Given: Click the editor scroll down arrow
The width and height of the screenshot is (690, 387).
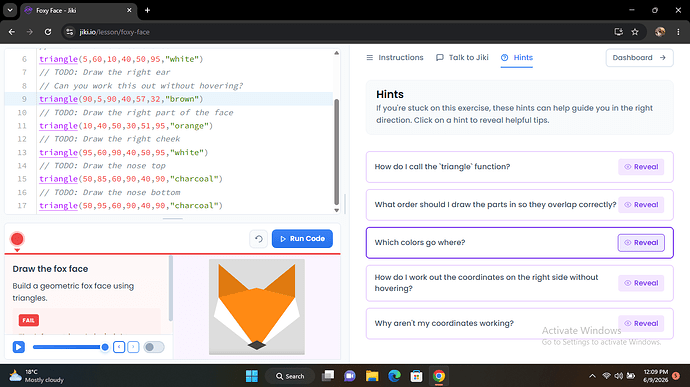Looking at the screenshot, I should tap(337, 210).
